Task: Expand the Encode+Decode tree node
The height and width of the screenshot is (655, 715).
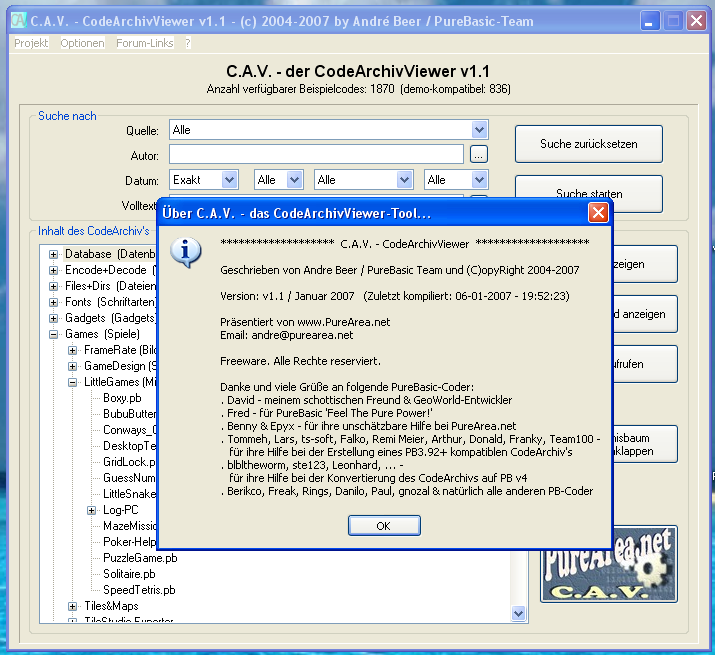Action: 53,270
